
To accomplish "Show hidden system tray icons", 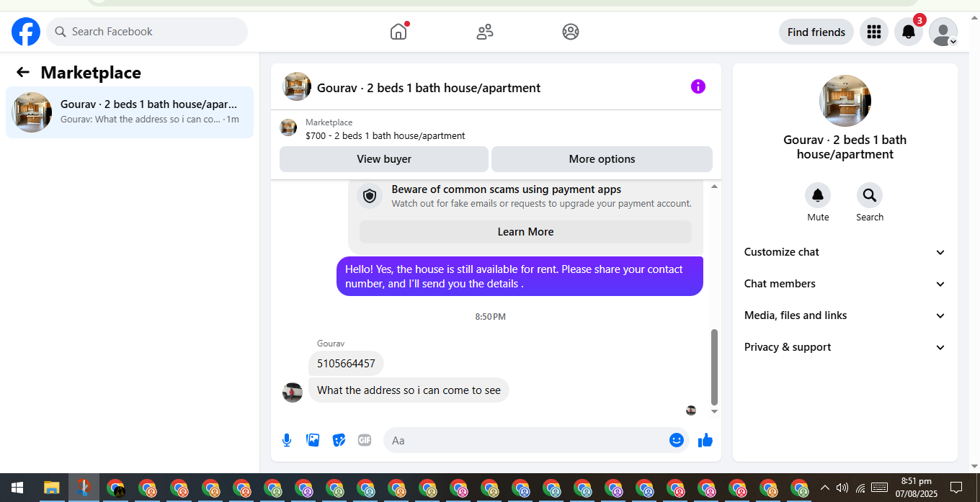I will pos(824,488).
